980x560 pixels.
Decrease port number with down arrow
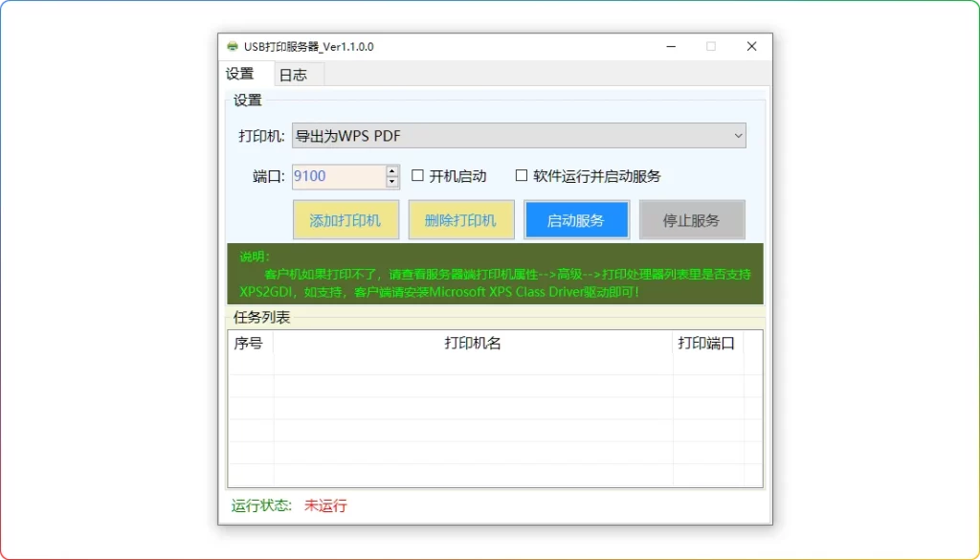[x=392, y=182]
